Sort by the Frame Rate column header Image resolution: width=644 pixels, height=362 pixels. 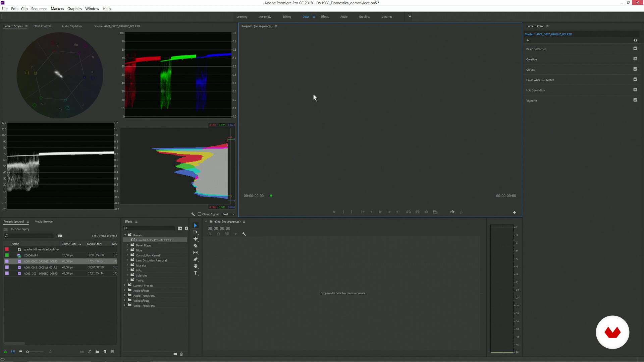tap(69, 244)
